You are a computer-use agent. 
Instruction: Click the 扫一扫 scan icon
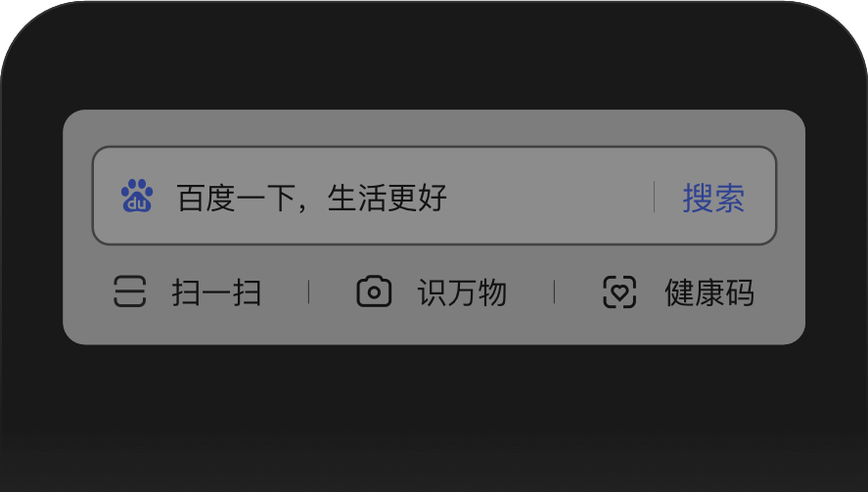129,291
